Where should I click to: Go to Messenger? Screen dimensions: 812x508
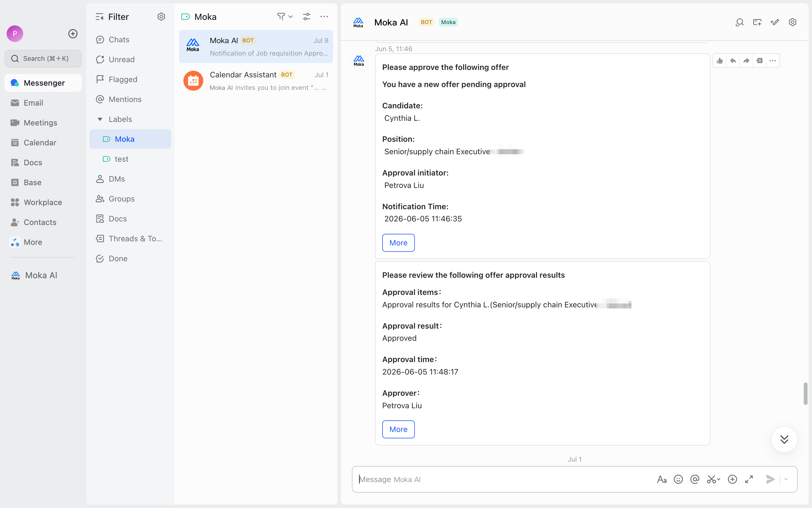(x=43, y=83)
